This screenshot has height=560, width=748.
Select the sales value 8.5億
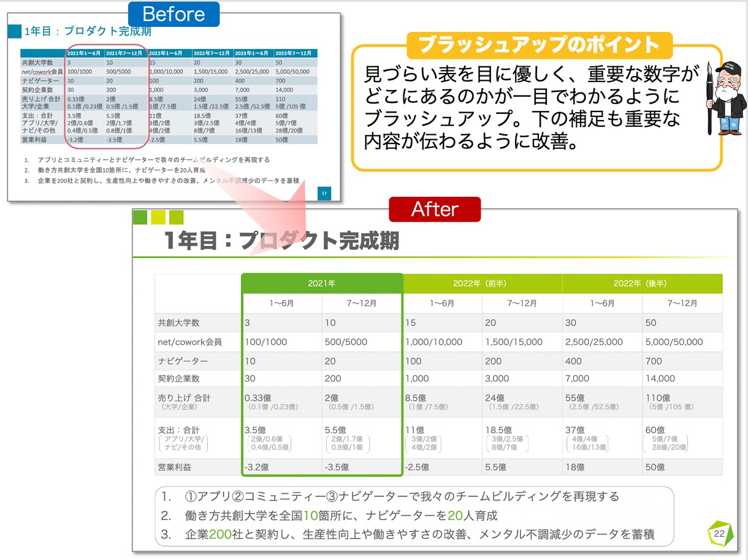415,398
